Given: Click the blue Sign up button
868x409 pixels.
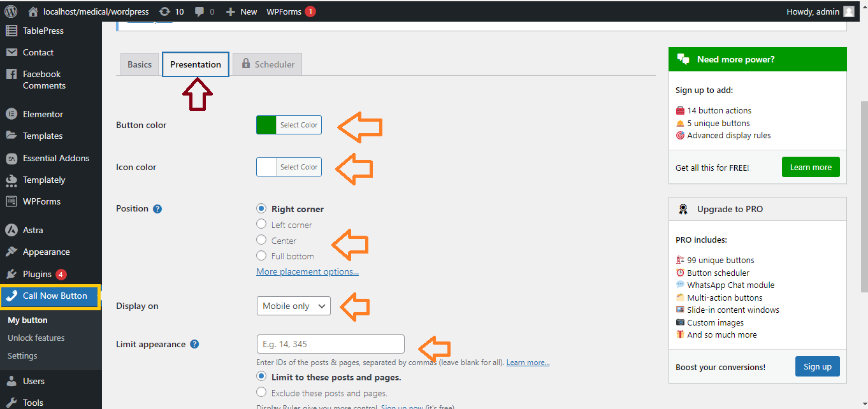Looking at the screenshot, I should (817, 366).
